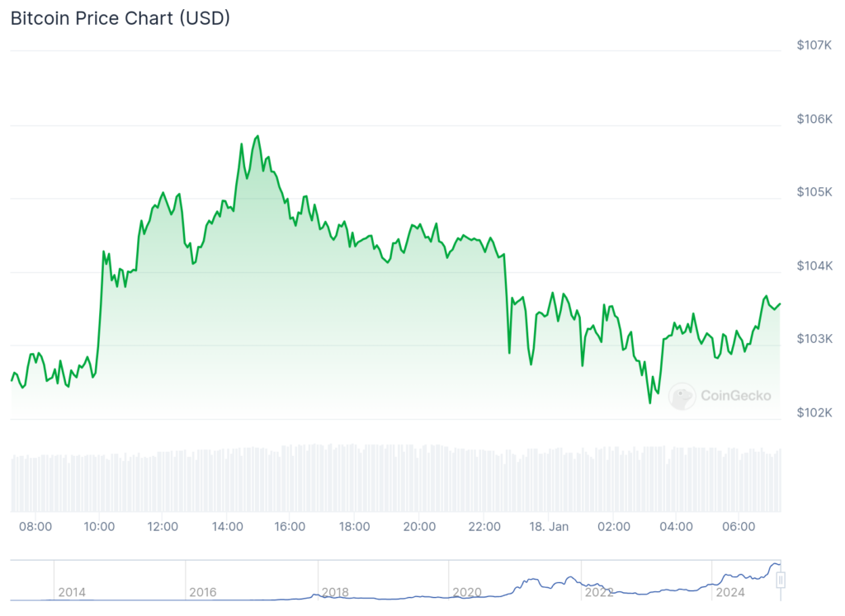The image size is (845, 616).
Task: Click the volume bars above 12:00
Action: click(163, 481)
